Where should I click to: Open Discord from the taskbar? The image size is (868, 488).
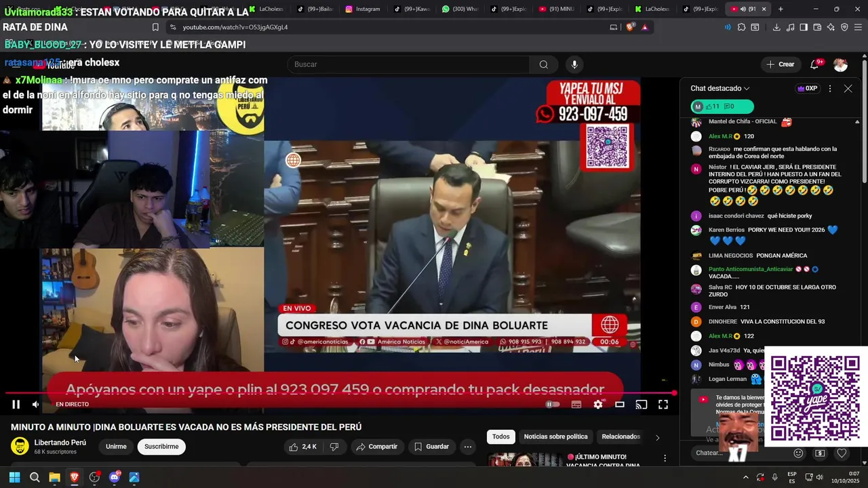(114, 477)
